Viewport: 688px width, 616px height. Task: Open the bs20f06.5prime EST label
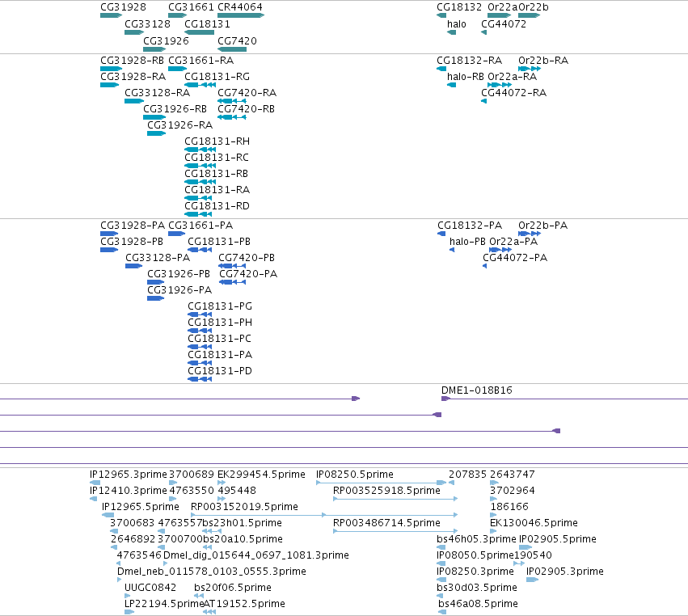233,588
